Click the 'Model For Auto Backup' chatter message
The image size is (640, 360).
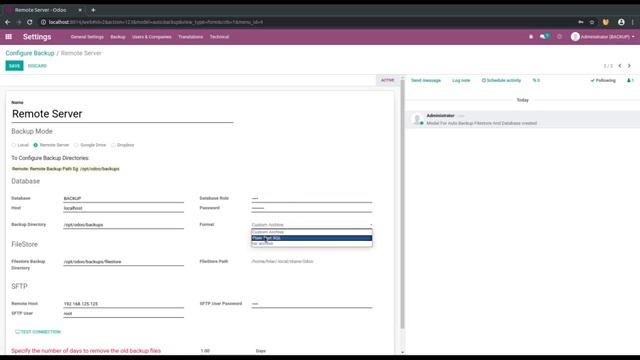(482, 123)
